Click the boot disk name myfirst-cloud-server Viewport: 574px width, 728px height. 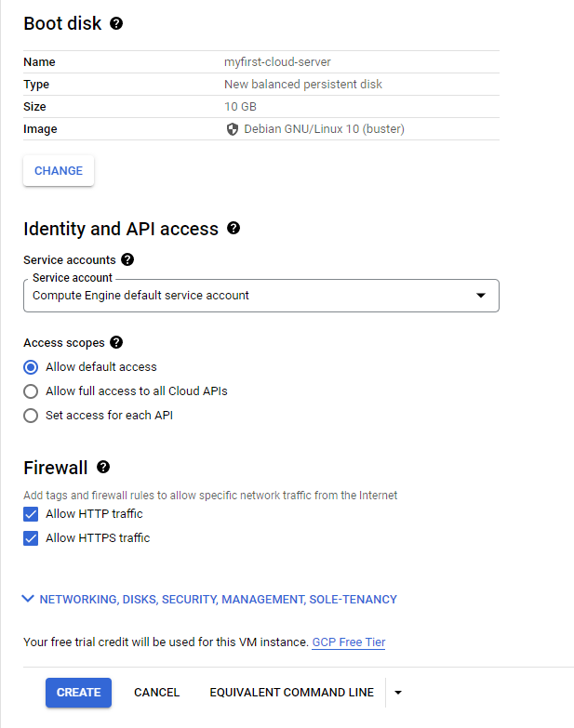(277, 61)
